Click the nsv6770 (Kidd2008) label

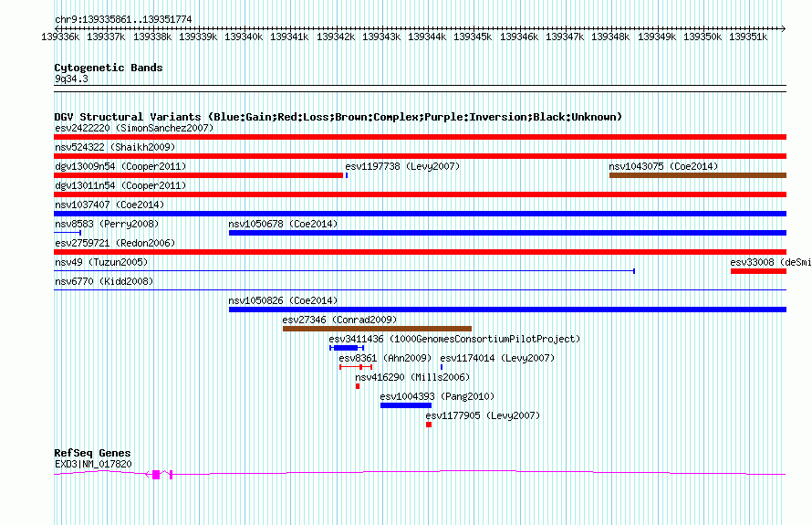(104, 281)
